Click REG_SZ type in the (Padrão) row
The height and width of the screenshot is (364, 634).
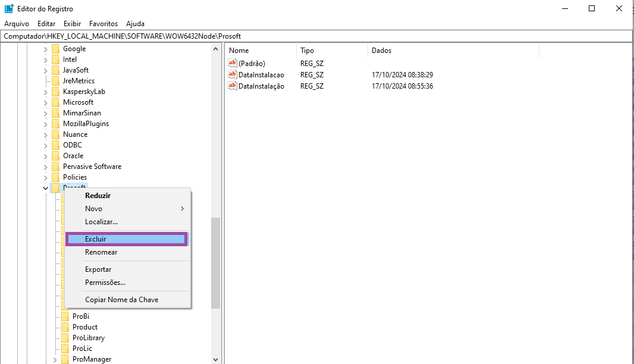(x=312, y=64)
